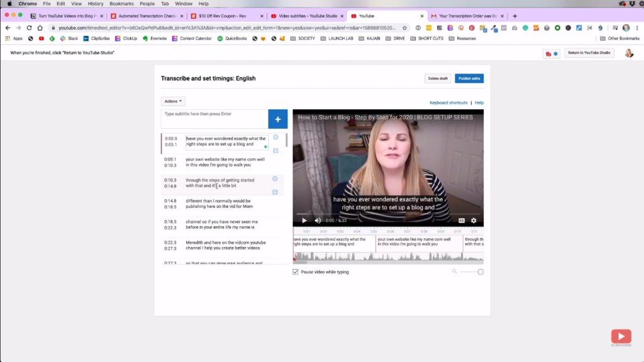Toggle closed captions in the player
The width and height of the screenshot is (644, 362).
tap(462, 221)
